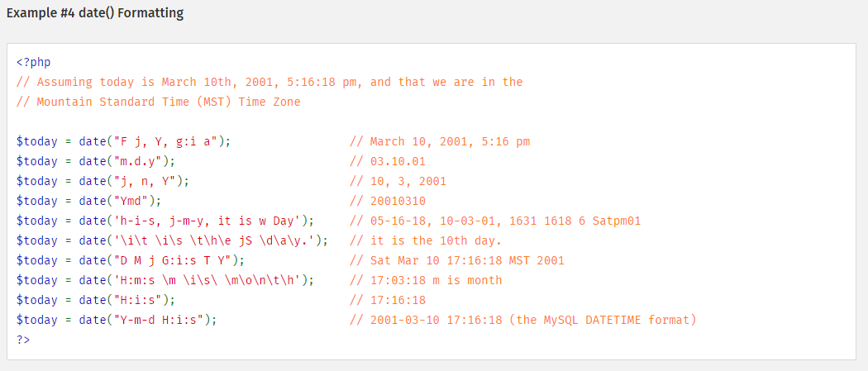
Task: Click the opening <?php tag
Action: 33,62
